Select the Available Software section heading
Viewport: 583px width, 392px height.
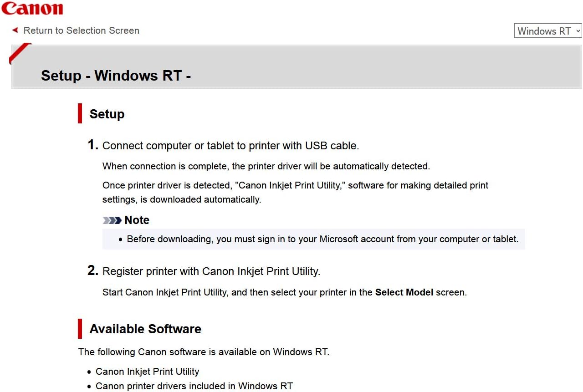[x=145, y=329]
